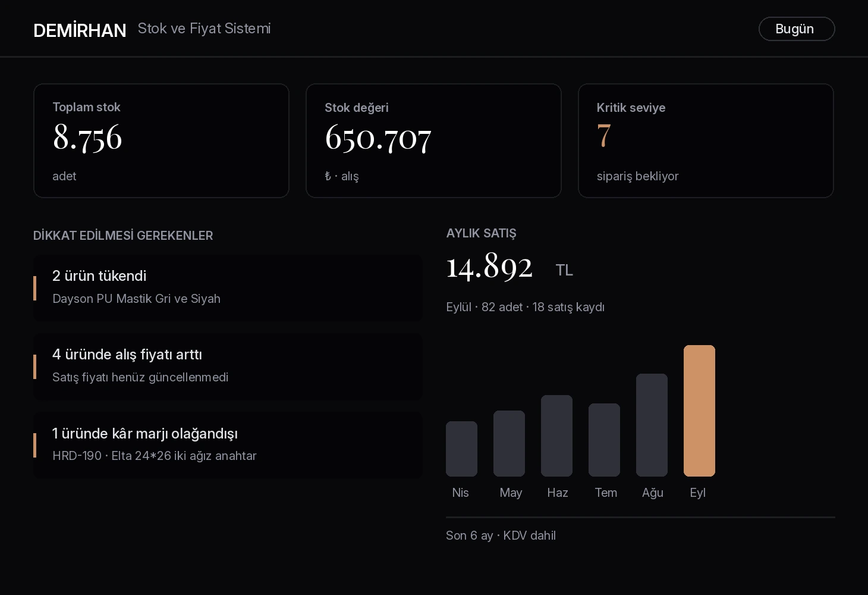Click the 'sipariş bekliyor' label

pos(637,176)
